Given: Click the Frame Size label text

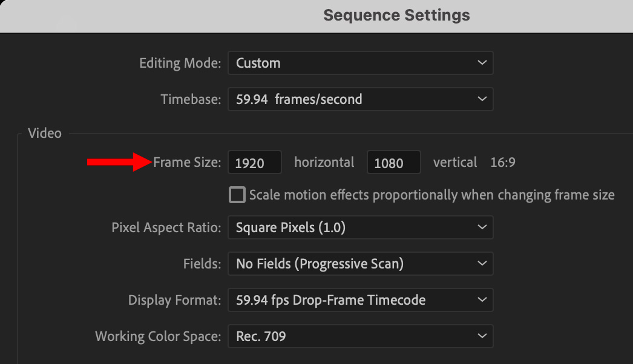Looking at the screenshot, I should [187, 162].
